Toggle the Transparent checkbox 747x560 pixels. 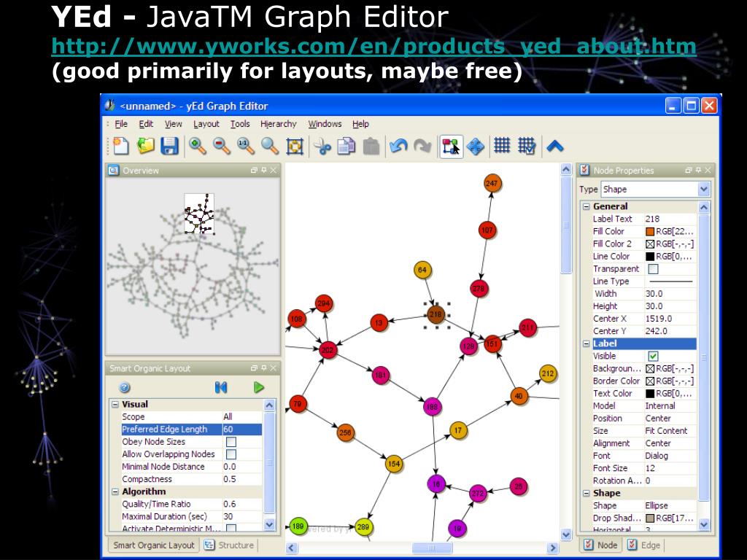(x=653, y=269)
